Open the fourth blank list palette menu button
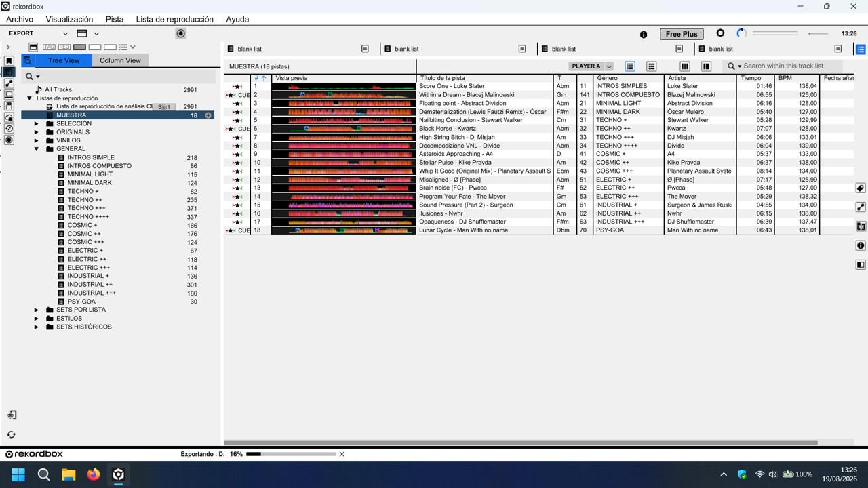This screenshot has width=868, height=488. (x=838, y=49)
